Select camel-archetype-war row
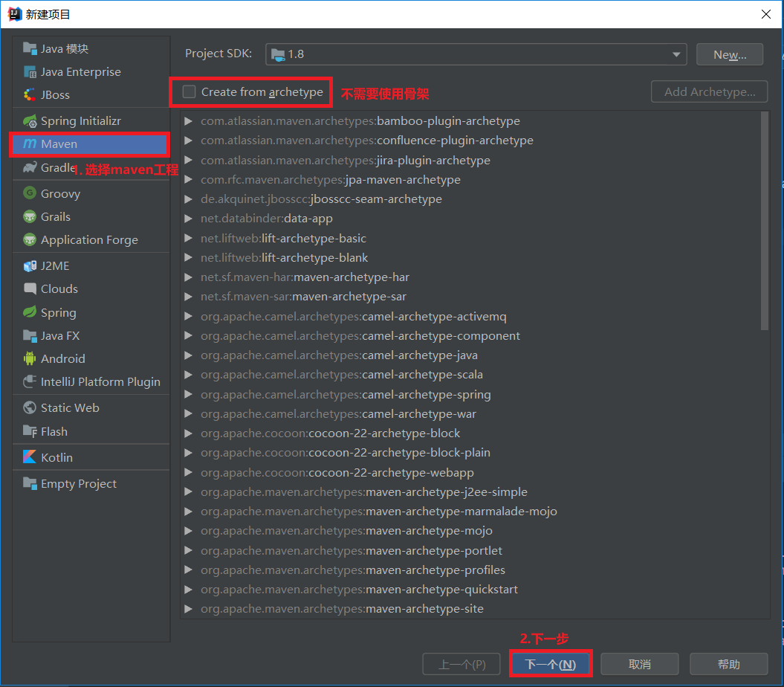This screenshot has width=784, height=687. click(470, 414)
